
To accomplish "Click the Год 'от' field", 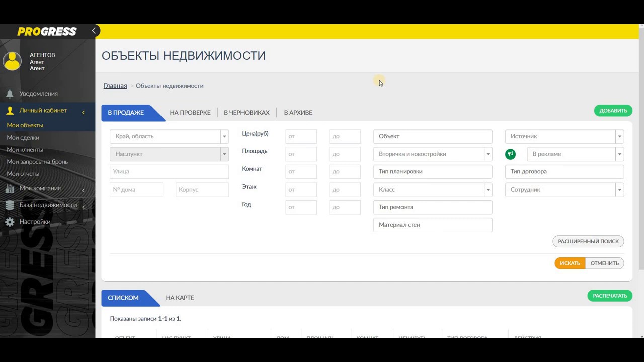I will (301, 207).
